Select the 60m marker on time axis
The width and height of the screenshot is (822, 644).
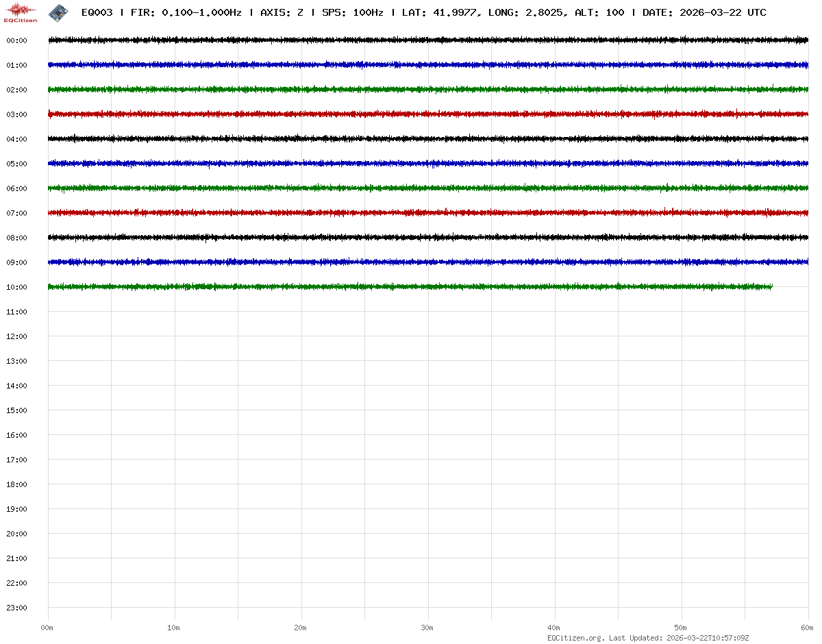coord(807,628)
